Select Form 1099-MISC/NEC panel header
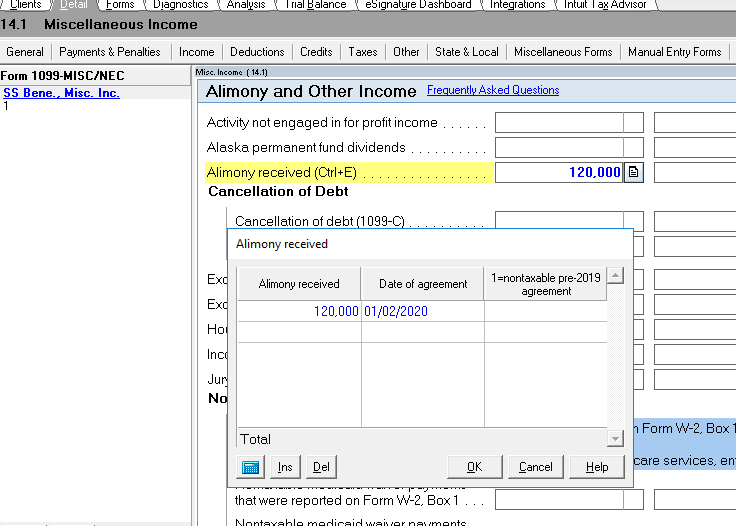Screen dimensions: 736x526 click(x=95, y=76)
